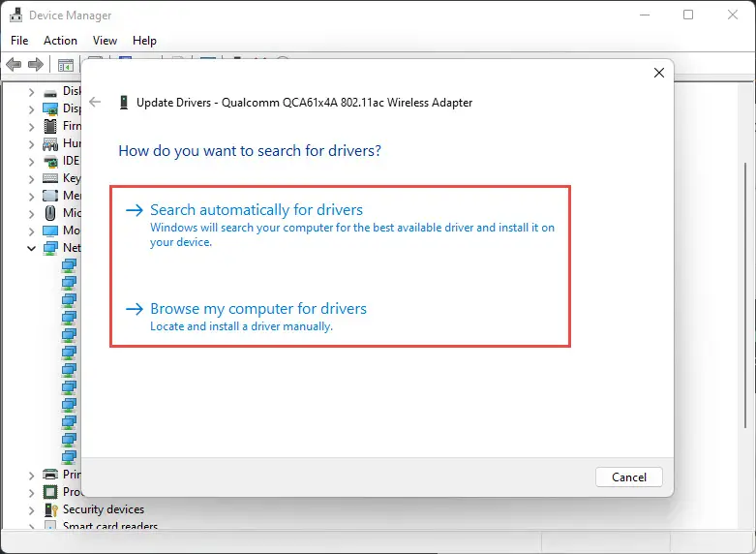
Task: Expand the IDE controllers node
Action: pyautogui.click(x=31, y=162)
